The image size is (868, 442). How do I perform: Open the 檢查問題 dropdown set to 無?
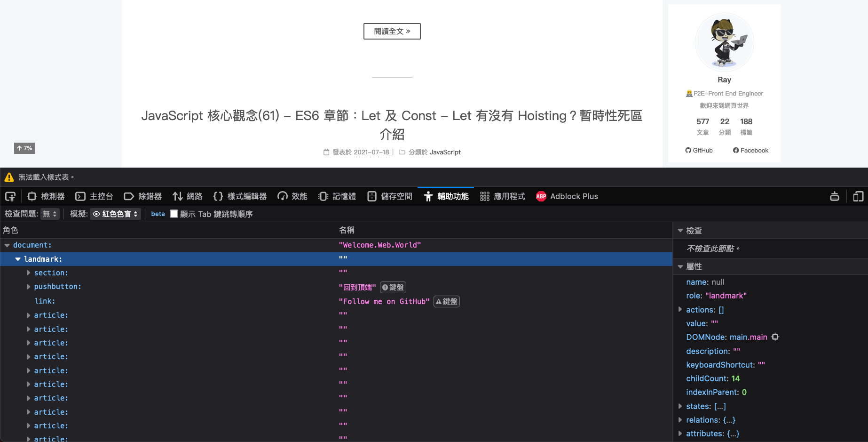pyautogui.click(x=50, y=214)
